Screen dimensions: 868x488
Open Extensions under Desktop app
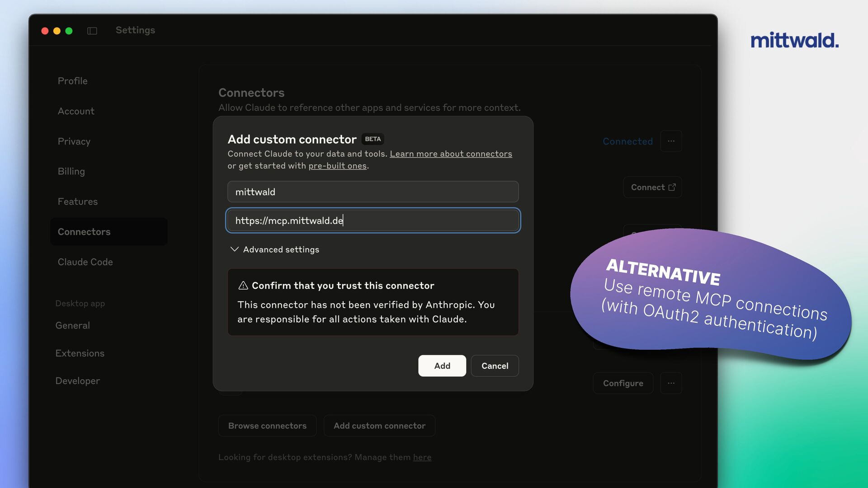80,353
